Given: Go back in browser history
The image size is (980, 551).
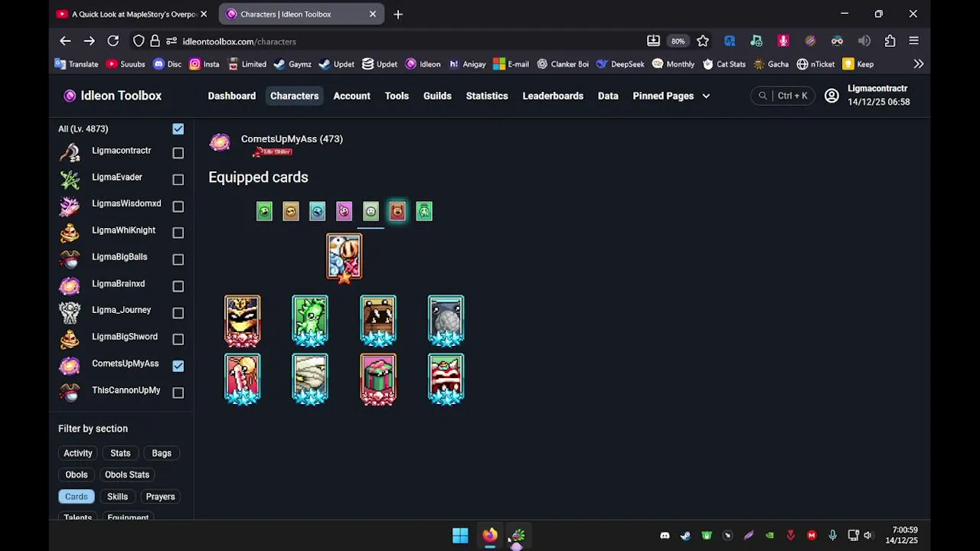Looking at the screenshot, I should tap(65, 41).
